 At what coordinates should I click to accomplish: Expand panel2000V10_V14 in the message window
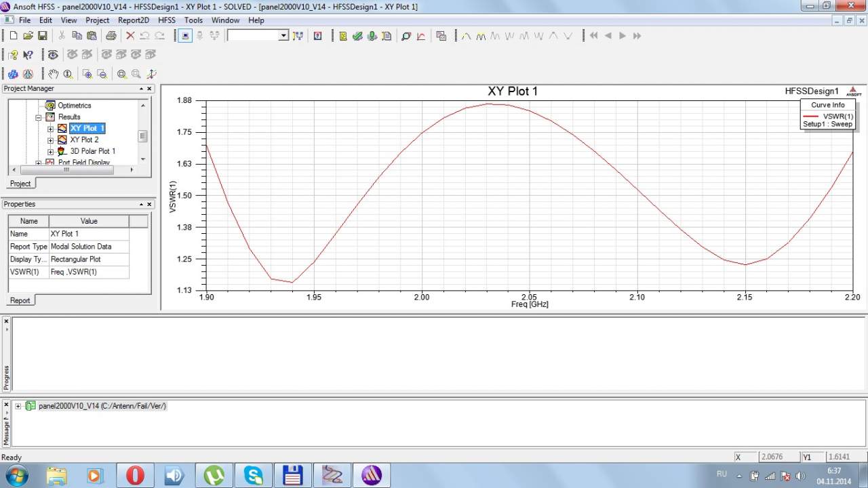click(18, 406)
